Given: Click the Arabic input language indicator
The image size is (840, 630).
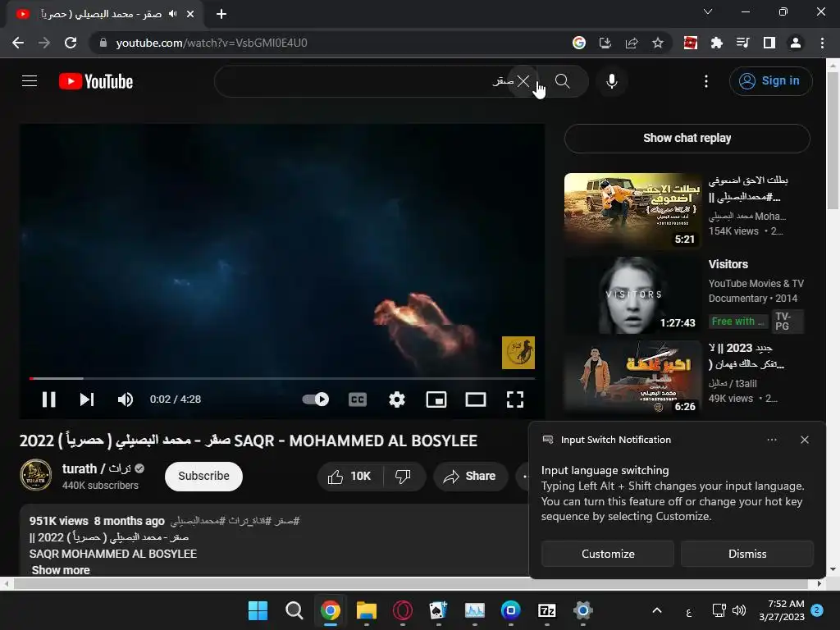Looking at the screenshot, I should click(688, 610).
